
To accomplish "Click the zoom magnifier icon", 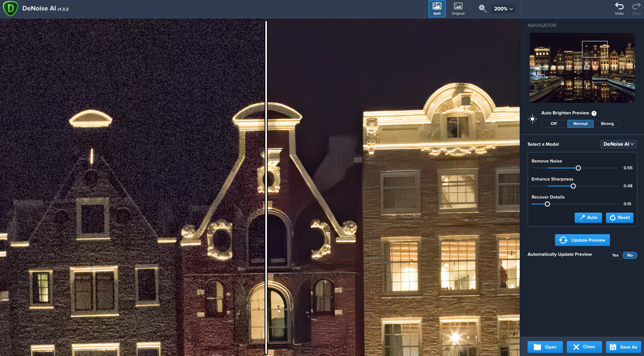I will click(482, 8).
